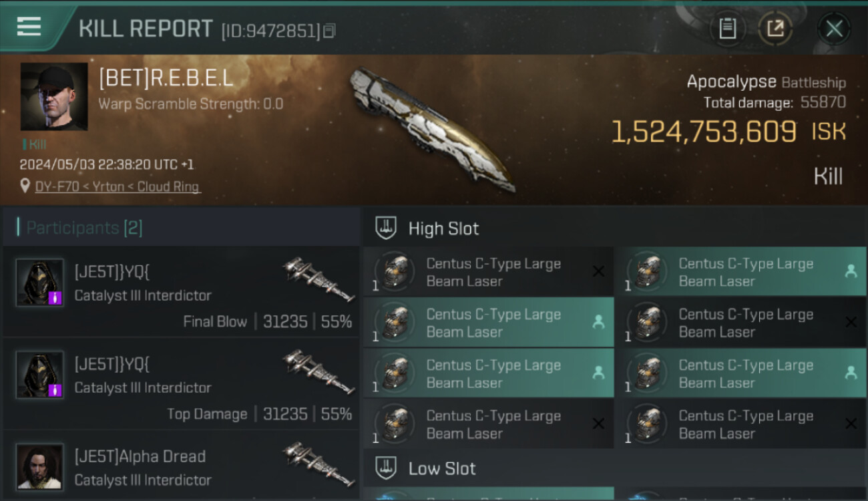The width and height of the screenshot is (868, 501).
Task: Select the Participants tab
Action: tap(84, 228)
